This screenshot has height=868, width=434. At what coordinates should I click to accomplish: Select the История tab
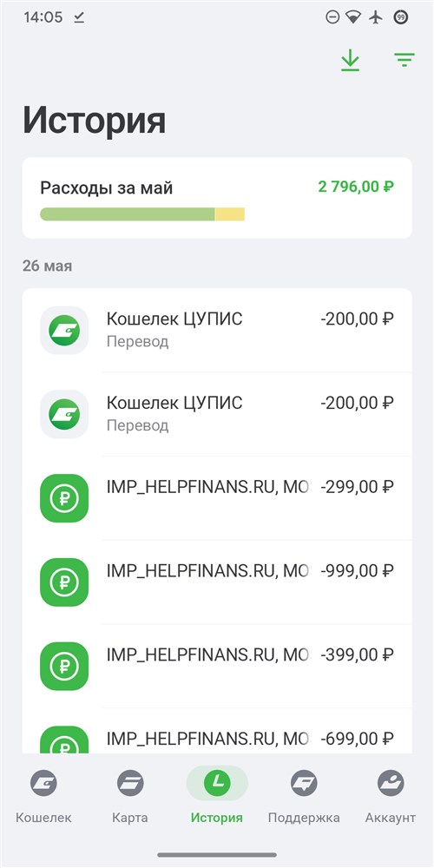click(x=216, y=795)
